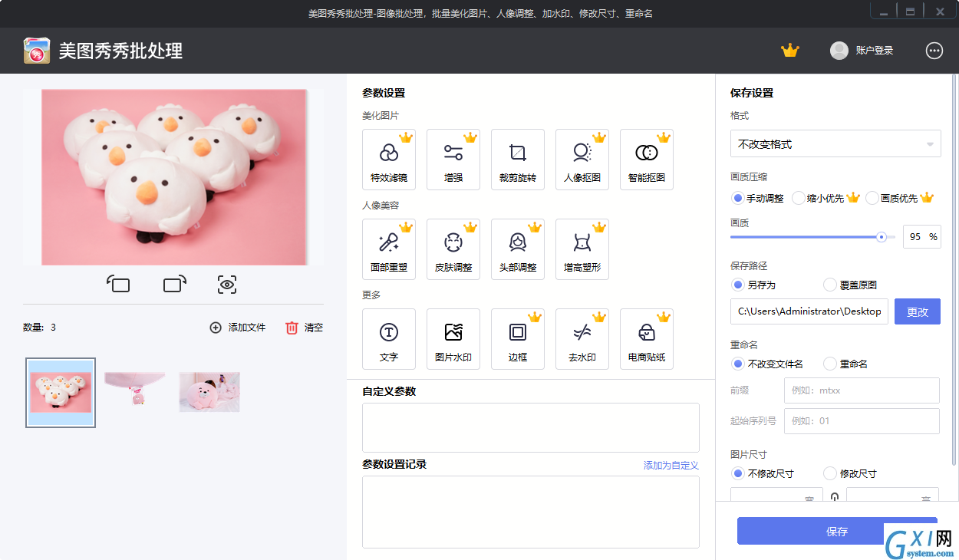
Task: Select the 面部重塑 face reshape tool
Action: [x=389, y=249]
